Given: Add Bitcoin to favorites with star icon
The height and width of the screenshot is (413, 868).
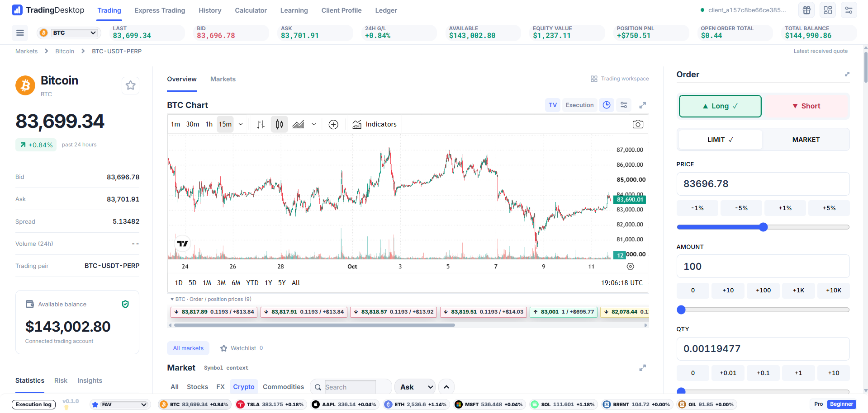Looking at the screenshot, I should [130, 85].
